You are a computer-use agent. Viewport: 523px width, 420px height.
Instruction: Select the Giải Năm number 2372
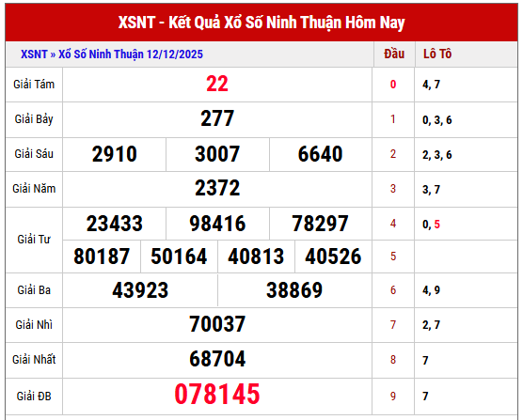click(217, 188)
